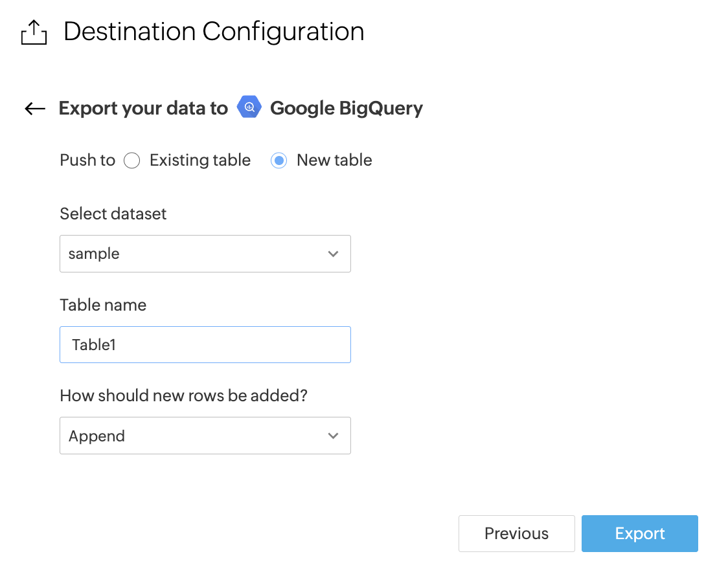Click the How should new rows be added label
Viewport: 728px width, 576px height.
183,395
